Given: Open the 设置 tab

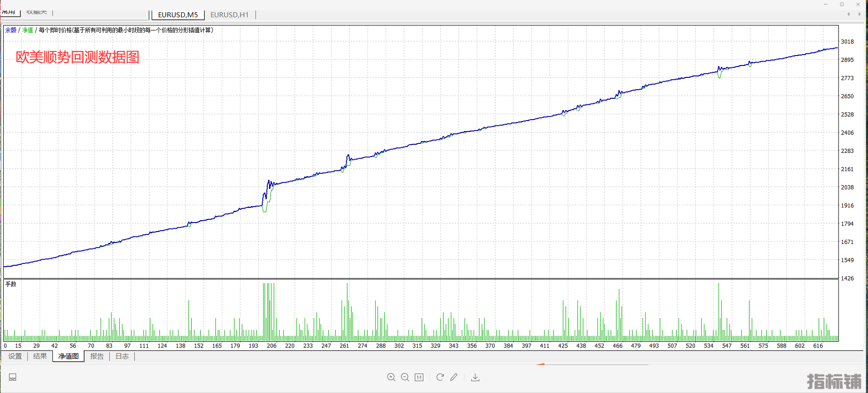Looking at the screenshot, I should point(15,356).
